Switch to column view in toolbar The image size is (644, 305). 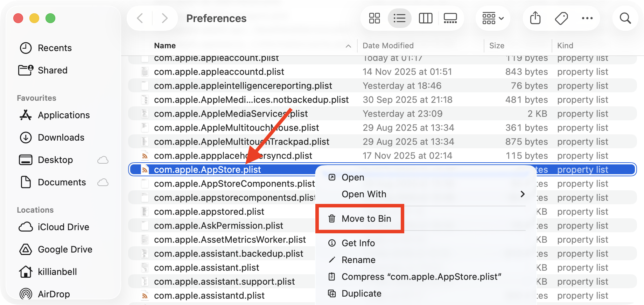pyautogui.click(x=425, y=18)
